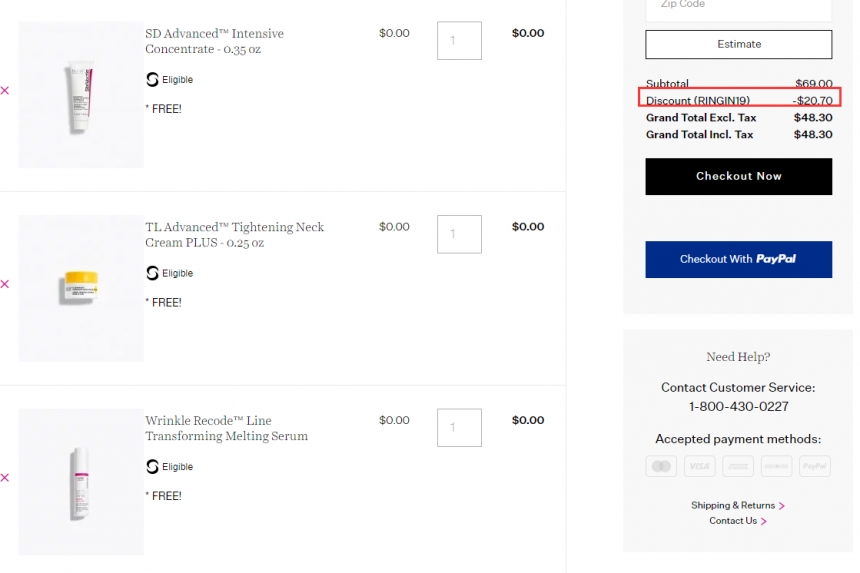Pay using Checkout With PayPal

pyautogui.click(x=738, y=259)
